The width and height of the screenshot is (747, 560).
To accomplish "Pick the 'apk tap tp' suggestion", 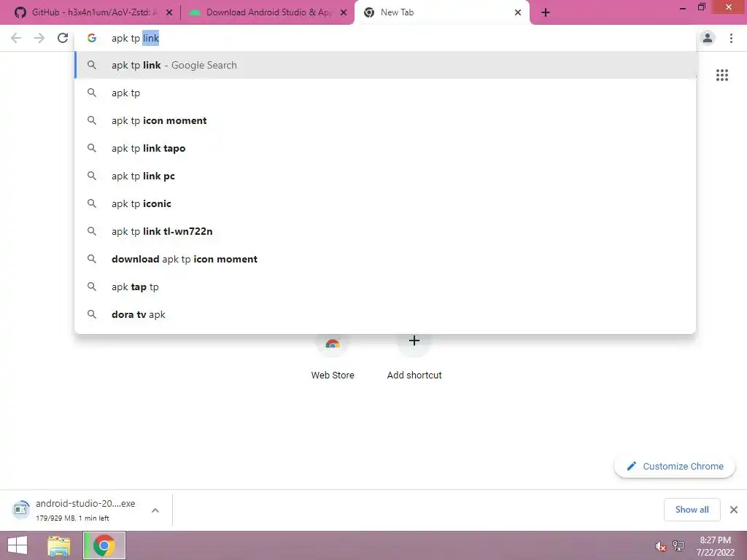I will click(x=385, y=287).
